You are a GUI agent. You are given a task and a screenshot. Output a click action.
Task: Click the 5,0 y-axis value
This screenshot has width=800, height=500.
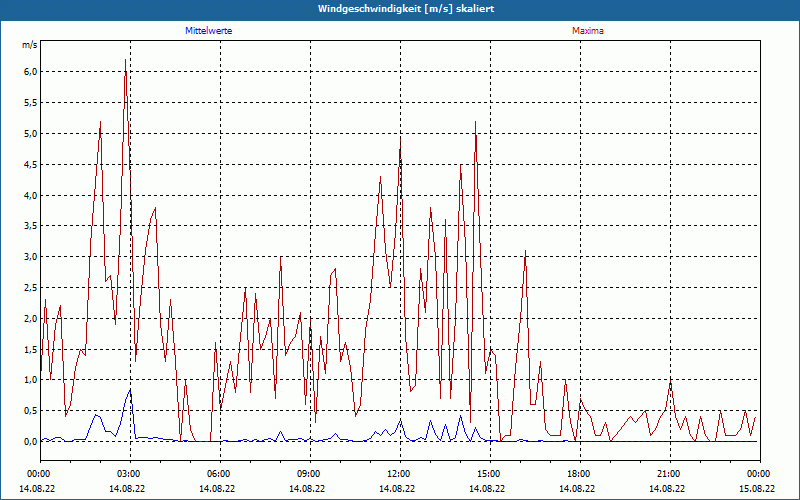(x=31, y=134)
